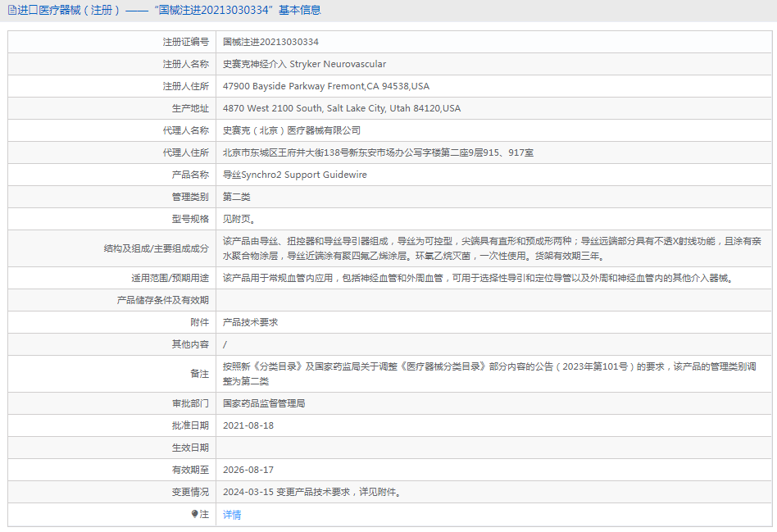This screenshot has width=777, height=532.
Task: Click the 产品名称 label
Action: pos(190,175)
